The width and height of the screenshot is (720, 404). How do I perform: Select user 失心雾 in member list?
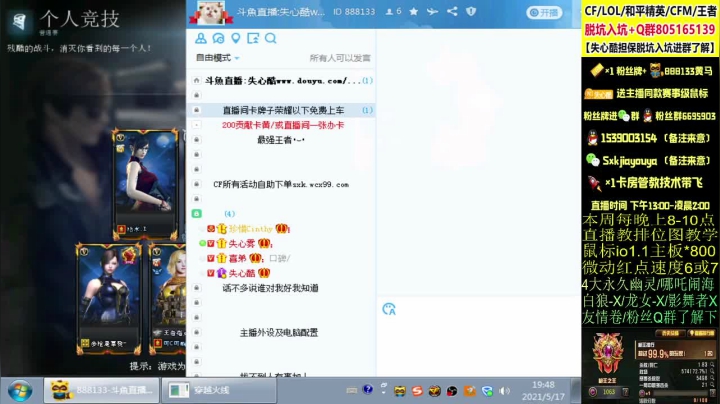pyautogui.click(x=242, y=244)
